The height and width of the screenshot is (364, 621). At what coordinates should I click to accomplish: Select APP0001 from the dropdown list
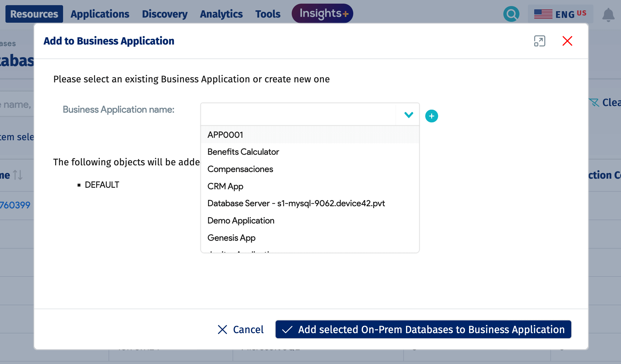click(x=225, y=135)
